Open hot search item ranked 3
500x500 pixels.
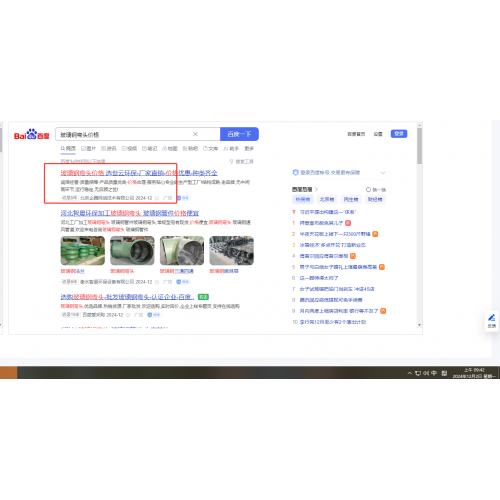coord(332,245)
